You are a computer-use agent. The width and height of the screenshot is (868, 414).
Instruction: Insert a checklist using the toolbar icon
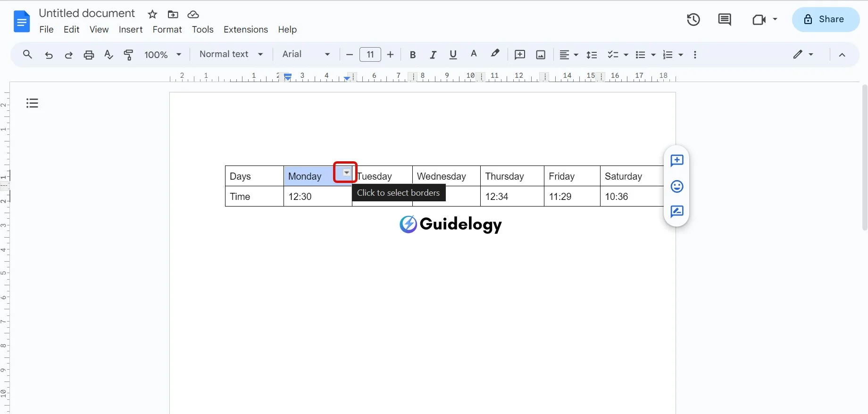pos(613,55)
